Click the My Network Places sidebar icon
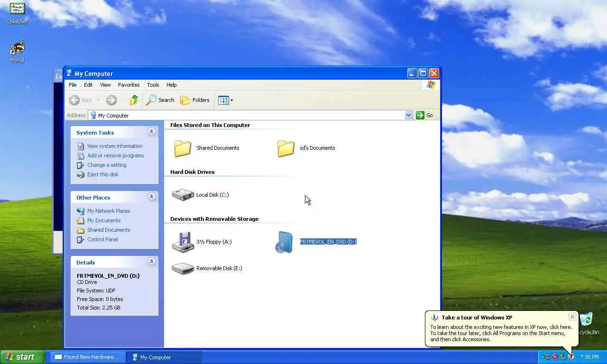 [x=81, y=211]
